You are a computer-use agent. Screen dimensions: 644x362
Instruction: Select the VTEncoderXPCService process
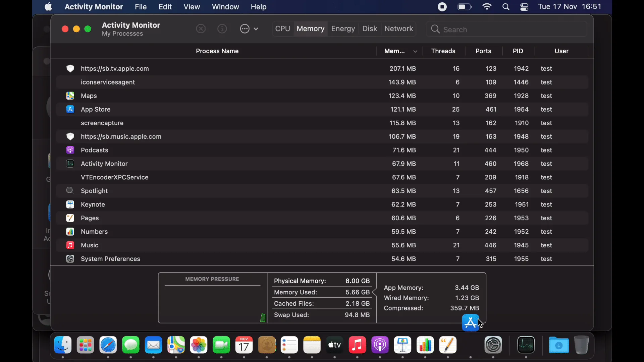[x=322, y=177]
